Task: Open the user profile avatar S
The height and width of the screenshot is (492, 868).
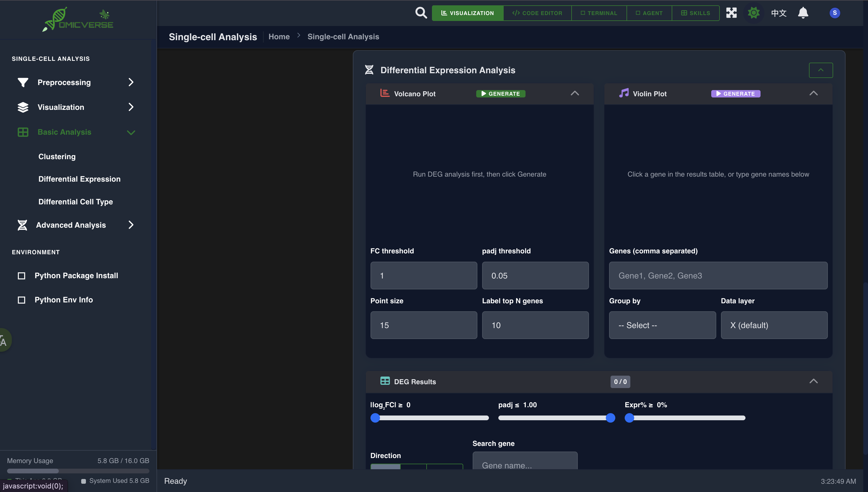Action: tap(835, 12)
